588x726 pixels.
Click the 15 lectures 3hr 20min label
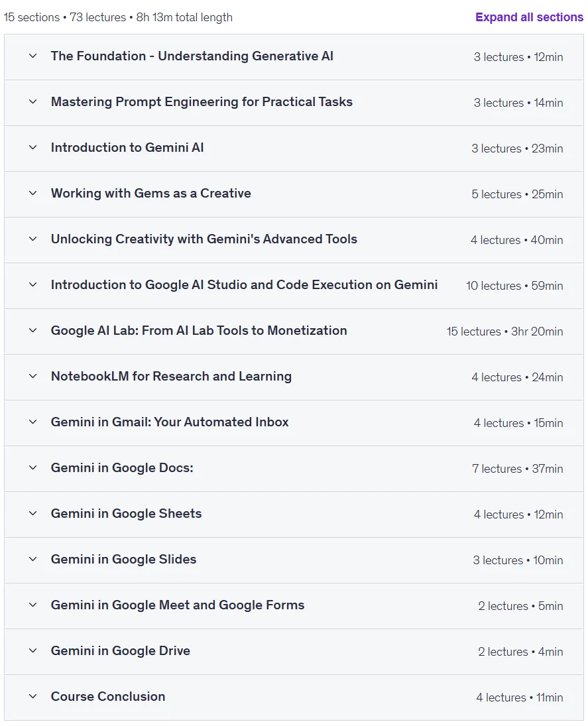pyautogui.click(x=504, y=332)
